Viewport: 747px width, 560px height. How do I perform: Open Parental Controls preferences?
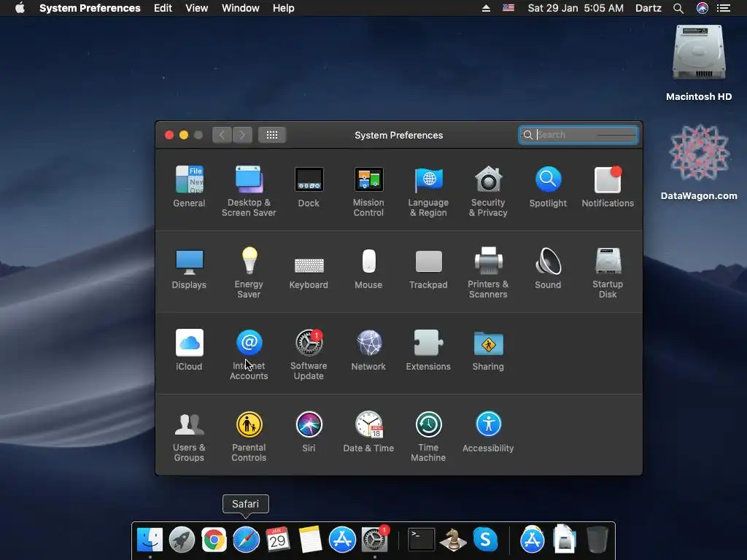249,436
